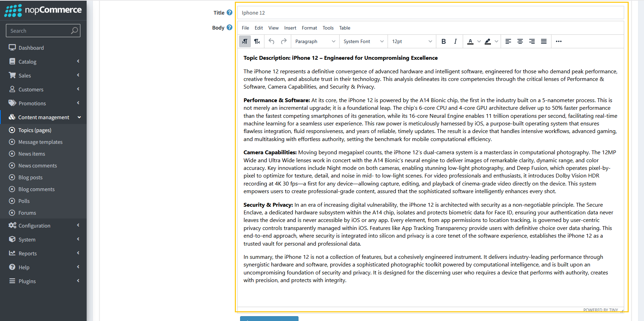Open the Format menu
The width and height of the screenshot is (644, 321).
click(x=309, y=28)
